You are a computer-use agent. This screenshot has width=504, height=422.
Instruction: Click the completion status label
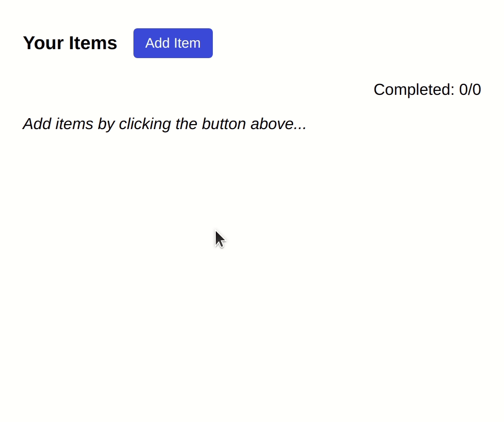pyautogui.click(x=427, y=90)
